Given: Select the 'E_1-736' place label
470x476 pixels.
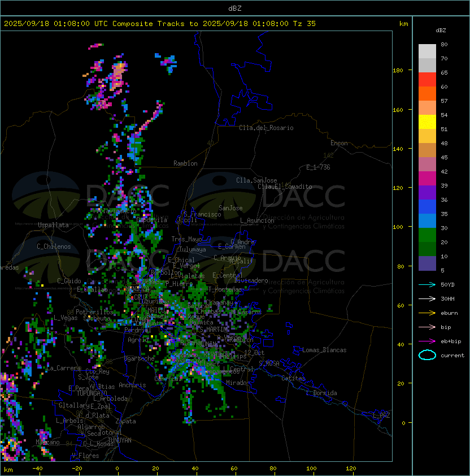Looking at the screenshot, I should pyautogui.click(x=318, y=167).
